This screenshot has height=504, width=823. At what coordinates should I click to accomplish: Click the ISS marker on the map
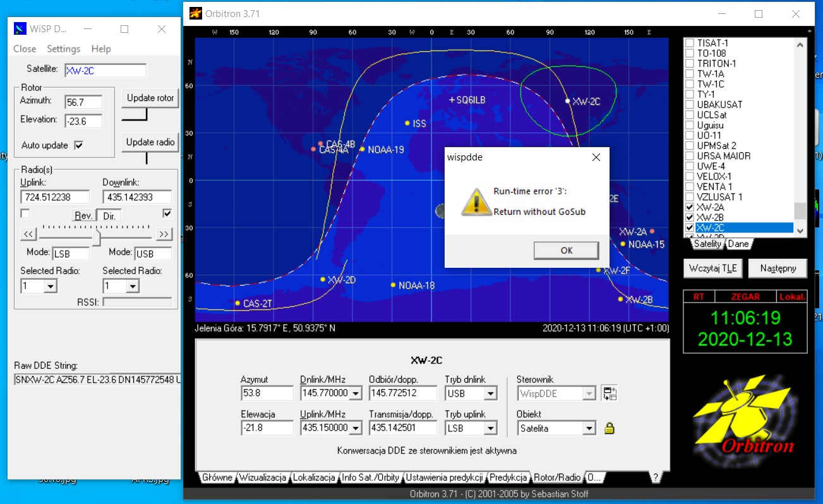[407, 123]
